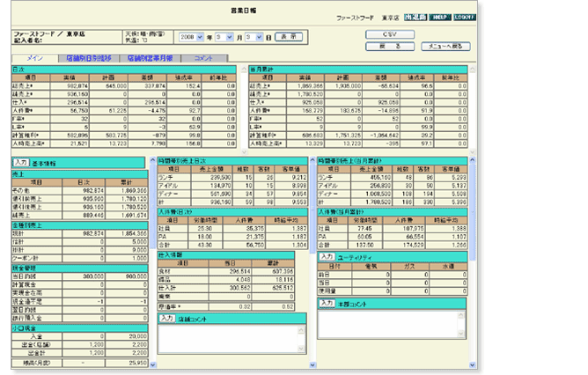Click 入力 button beside ユーティリティ
Screen dimensions: 588x375
[326, 255]
